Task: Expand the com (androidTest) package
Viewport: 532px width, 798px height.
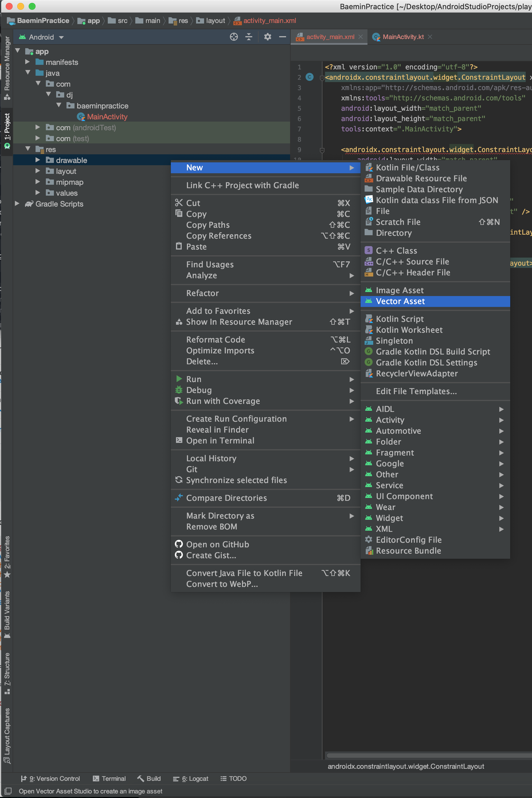Action: coord(38,127)
